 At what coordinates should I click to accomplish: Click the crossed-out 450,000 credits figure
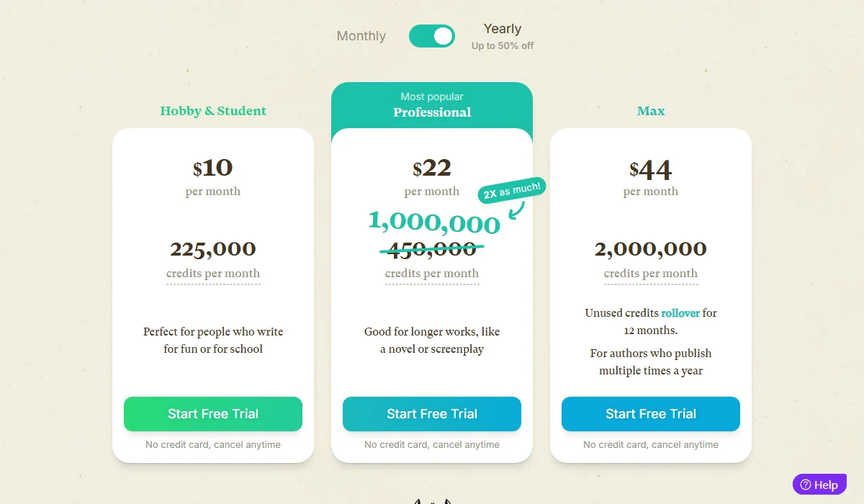click(432, 248)
